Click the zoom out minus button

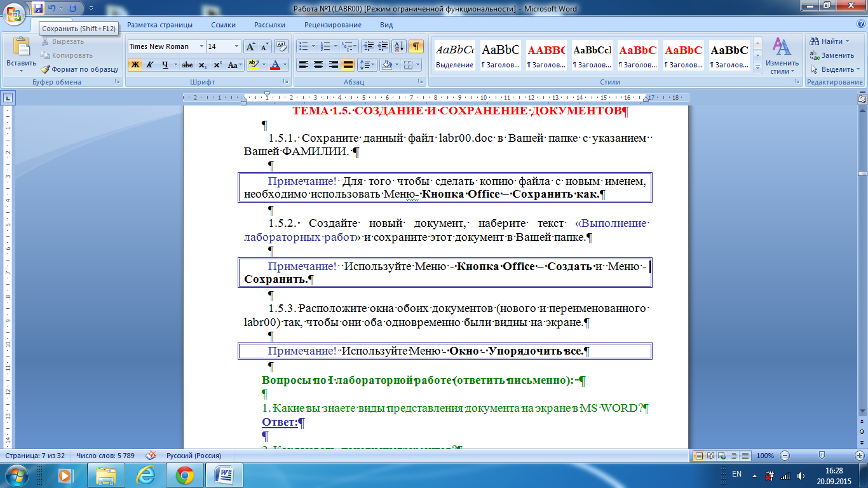point(785,456)
